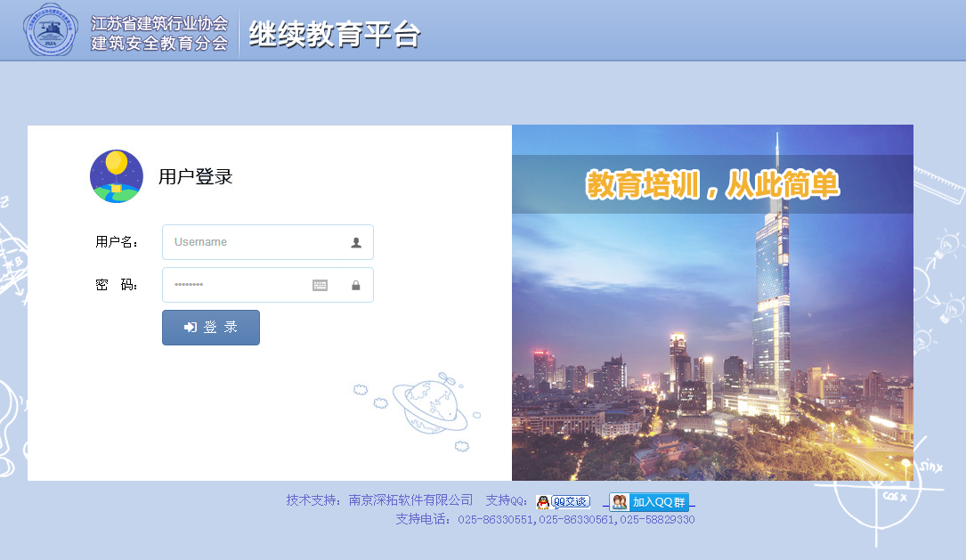This screenshot has height=560, width=966.
Task: Open the virtual keyboard icon in password field
Action: click(320, 285)
